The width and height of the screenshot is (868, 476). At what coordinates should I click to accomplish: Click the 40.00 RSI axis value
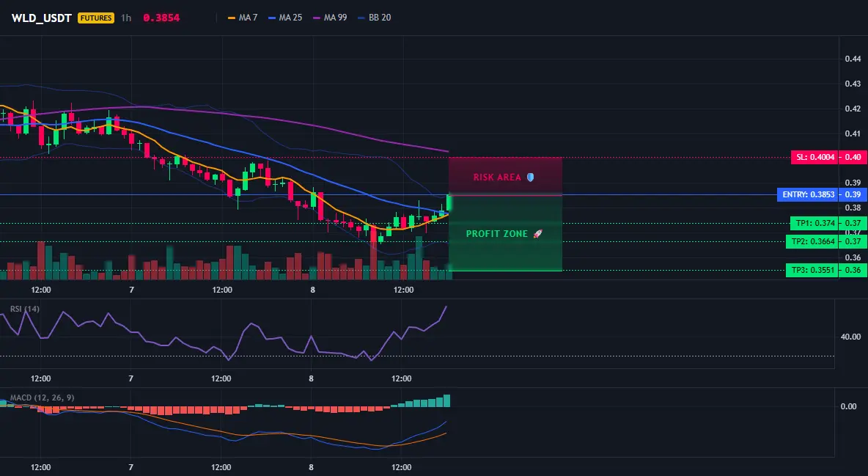coord(850,337)
